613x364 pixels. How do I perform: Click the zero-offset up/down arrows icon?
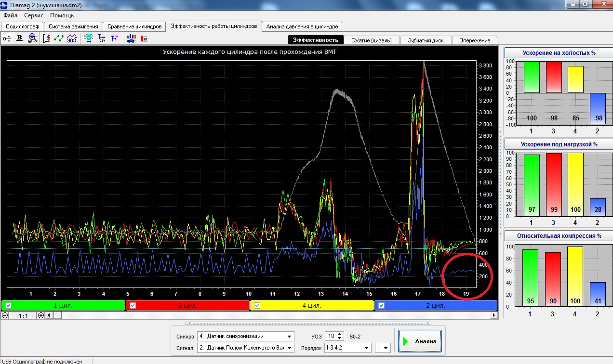point(7,39)
